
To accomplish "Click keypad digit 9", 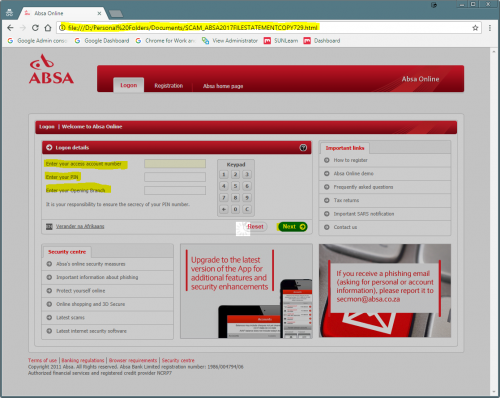I will pos(247,198).
